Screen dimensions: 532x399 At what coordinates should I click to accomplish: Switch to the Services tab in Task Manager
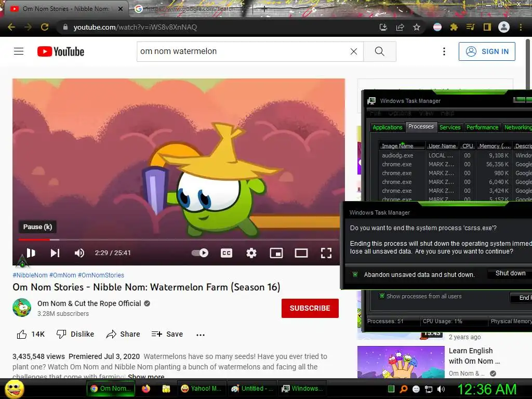point(450,127)
